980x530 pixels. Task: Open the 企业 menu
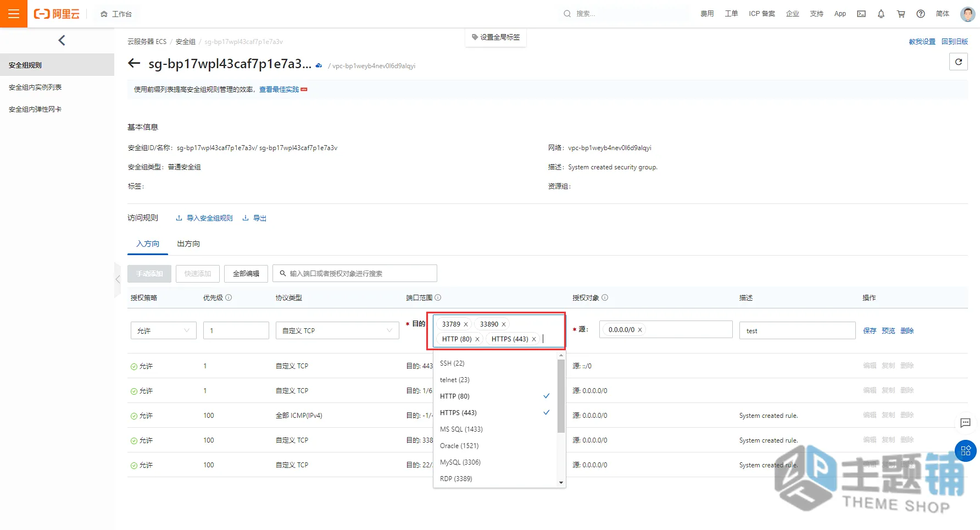click(x=793, y=14)
